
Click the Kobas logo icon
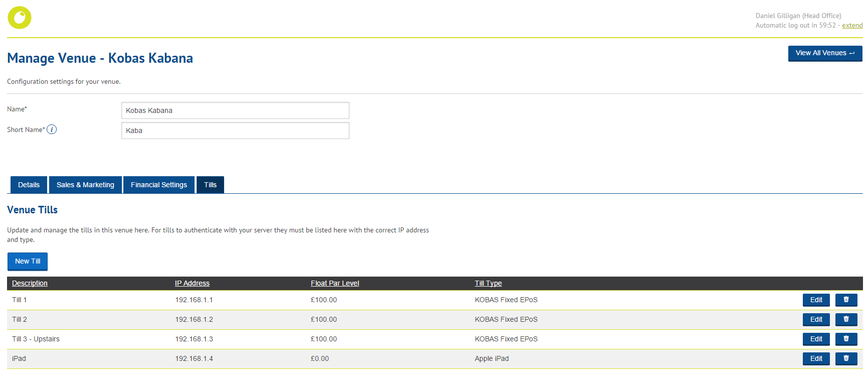pyautogui.click(x=20, y=18)
